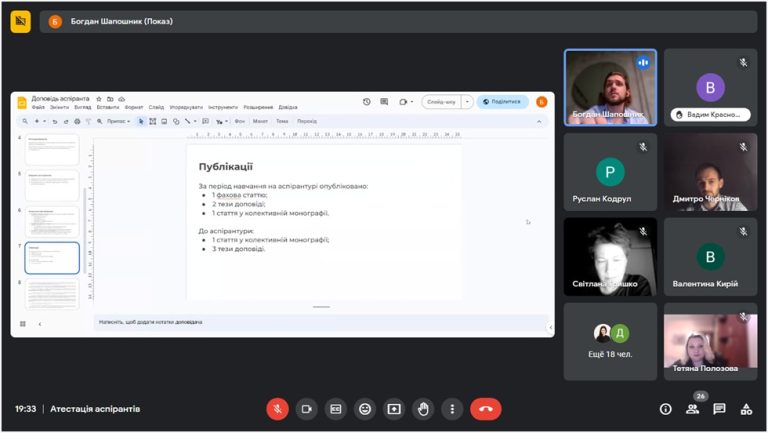This screenshot has height=433, width=768.
Task: Expand the Слайд-шоу dropdown arrow
Action: (467, 102)
